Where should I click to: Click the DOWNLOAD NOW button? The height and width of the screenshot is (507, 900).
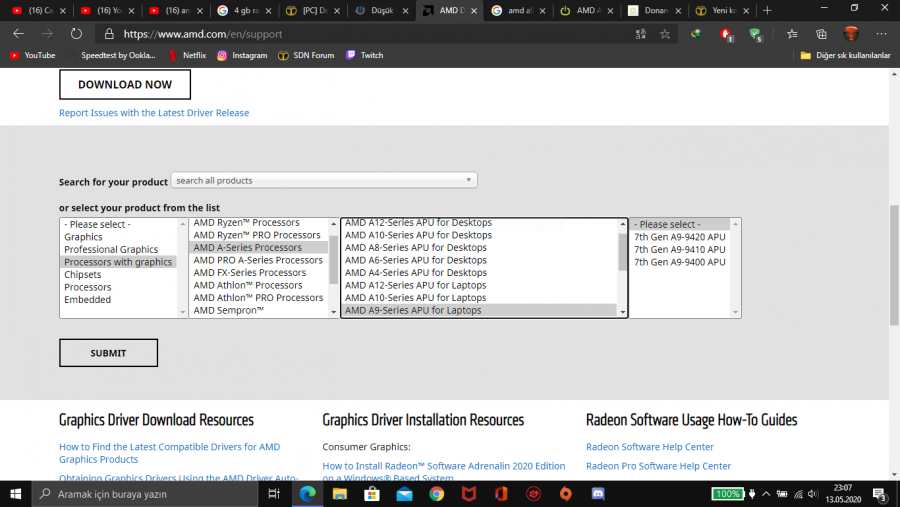[125, 84]
